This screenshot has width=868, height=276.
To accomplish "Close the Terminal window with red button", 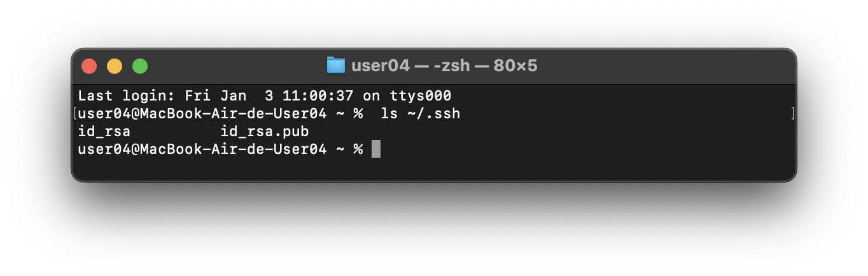I will 89,66.
